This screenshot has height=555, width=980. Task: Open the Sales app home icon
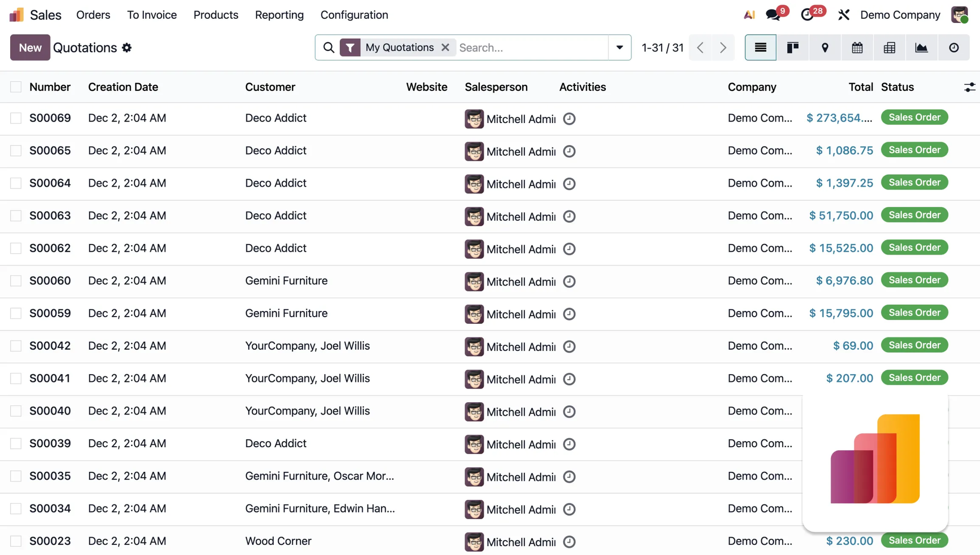[16, 15]
